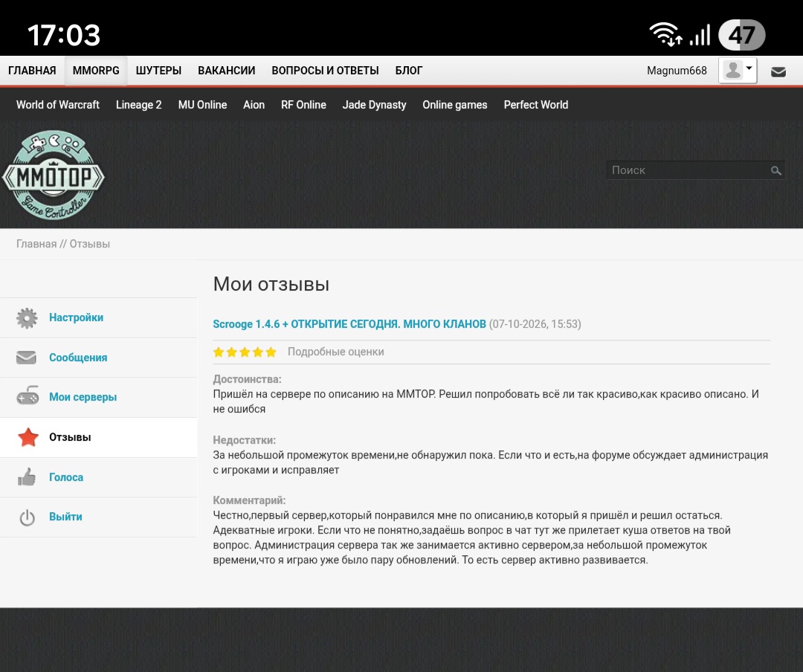Select the Aion game link

tap(254, 105)
